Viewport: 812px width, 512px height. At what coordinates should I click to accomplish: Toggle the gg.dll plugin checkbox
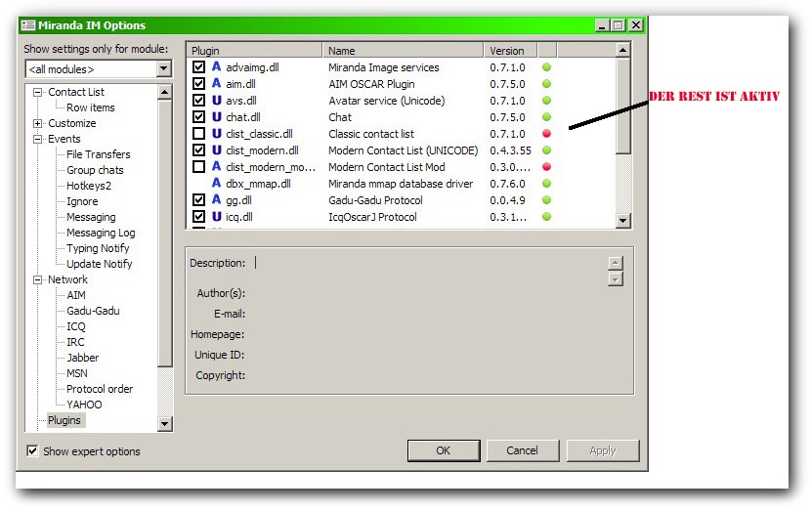pos(199,200)
